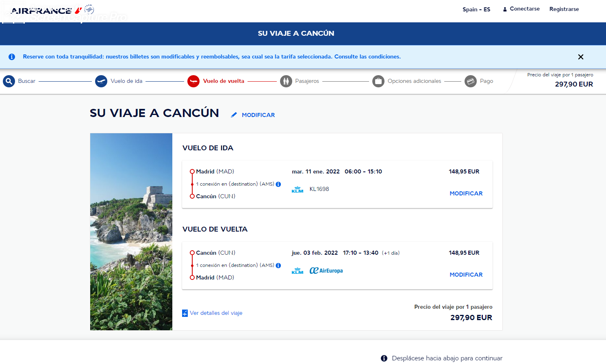Select the Opciones adicionales luggage icon

pos(378,81)
